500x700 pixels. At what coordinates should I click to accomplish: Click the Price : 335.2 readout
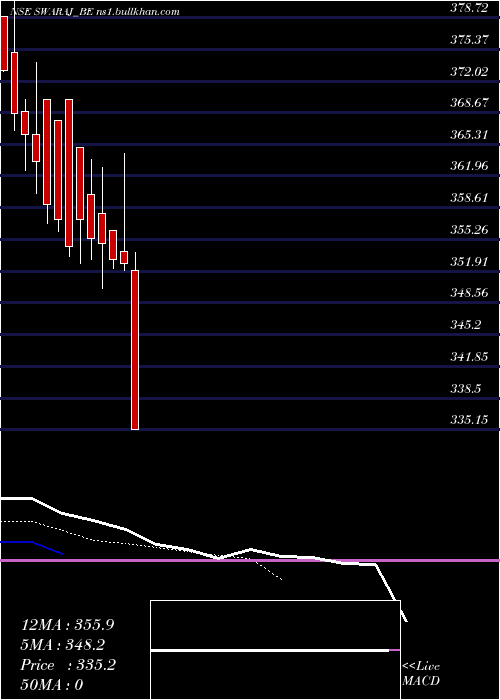tap(68, 665)
